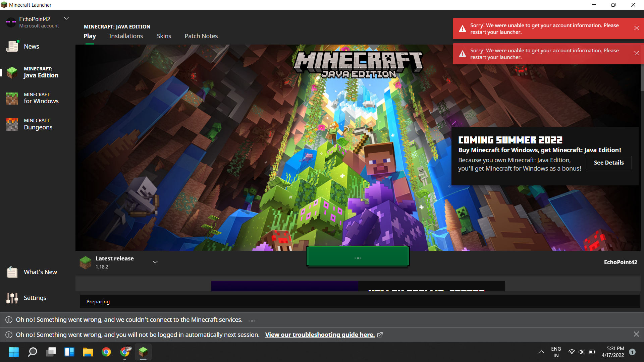
Task: Open What's New clipboard icon
Action: pyautogui.click(x=12, y=272)
